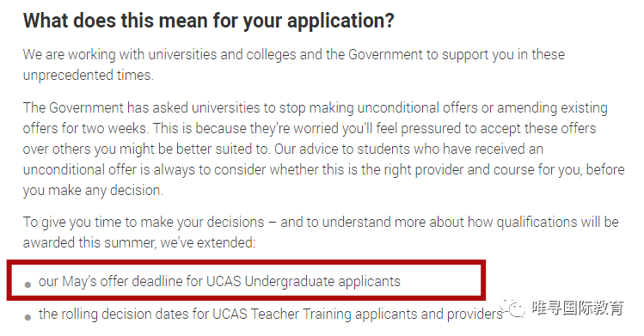The width and height of the screenshot is (644, 336).
Task: Select the "our May's offer deadline" bullet text
Action: [219, 282]
